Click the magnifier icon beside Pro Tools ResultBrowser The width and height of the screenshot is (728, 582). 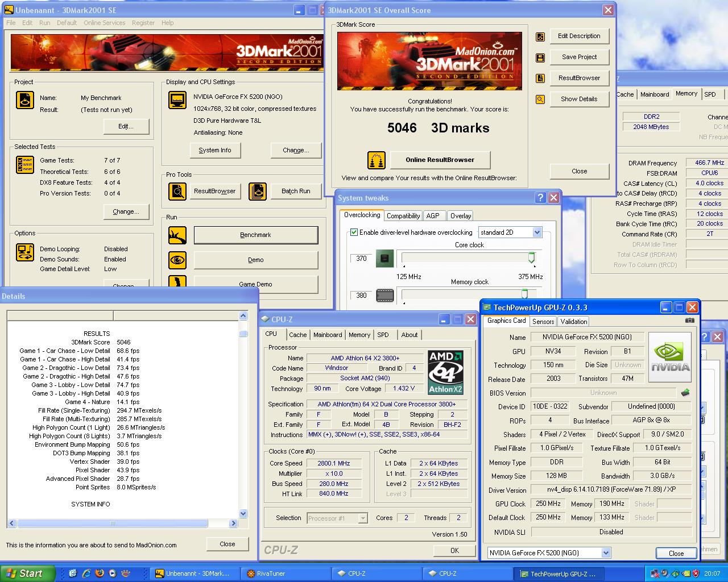(x=177, y=192)
